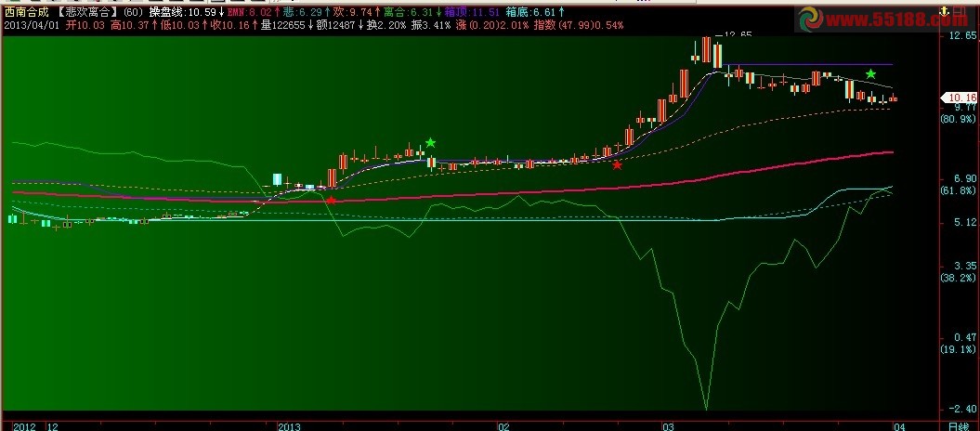Click the (60) parameter beside 【悲欢离合】

coord(133,12)
